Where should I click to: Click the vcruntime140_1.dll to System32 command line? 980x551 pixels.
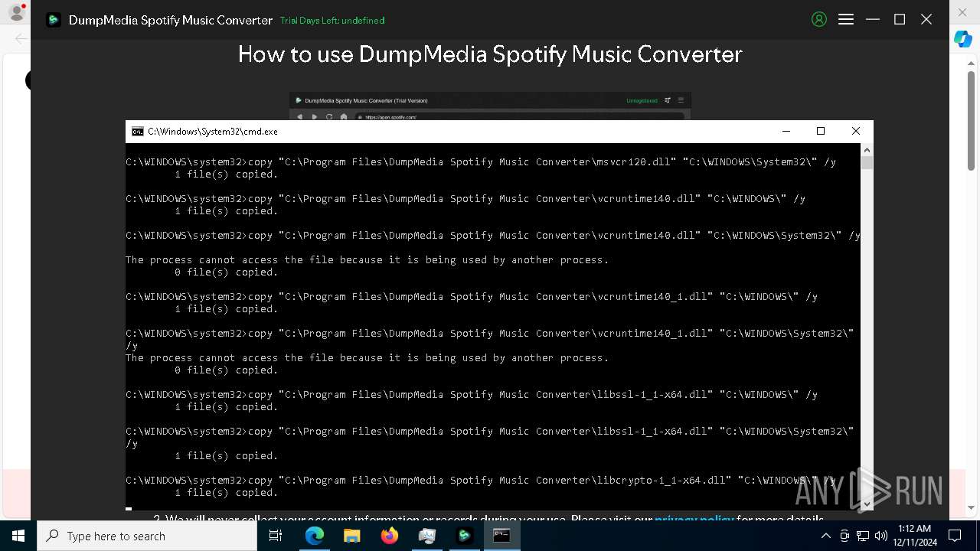(490, 339)
